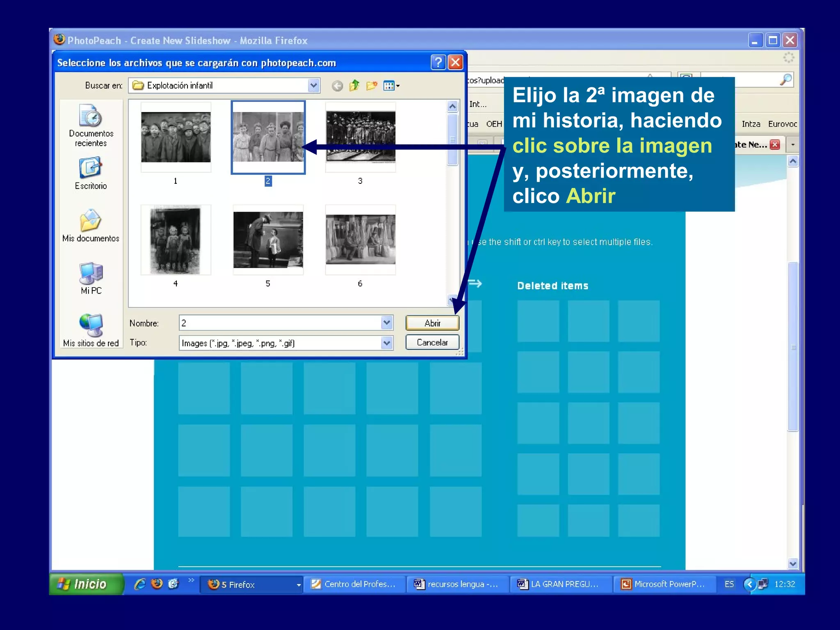Select the Mi PC icon
Screen dimensions: 840x630
tap(91, 273)
